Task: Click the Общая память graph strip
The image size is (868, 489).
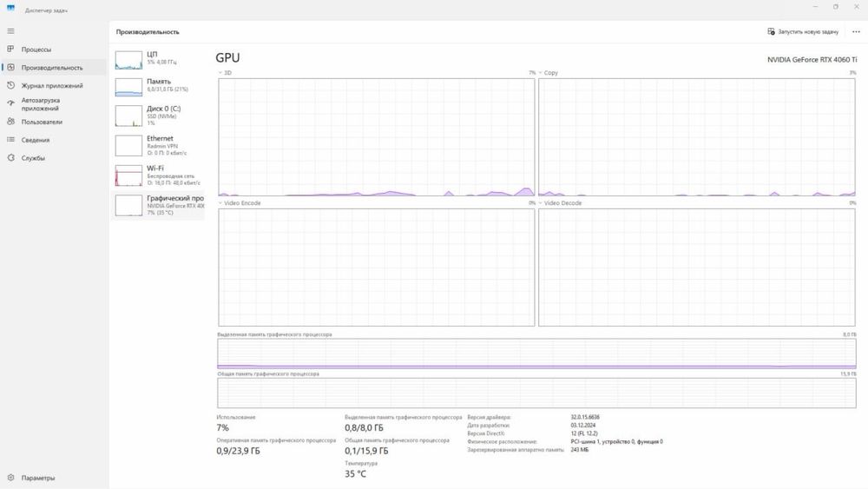Action: 536,393
